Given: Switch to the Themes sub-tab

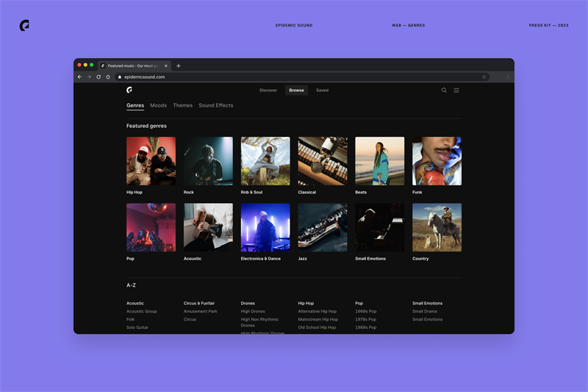Looking at the screenshot, I should (182, 105).
